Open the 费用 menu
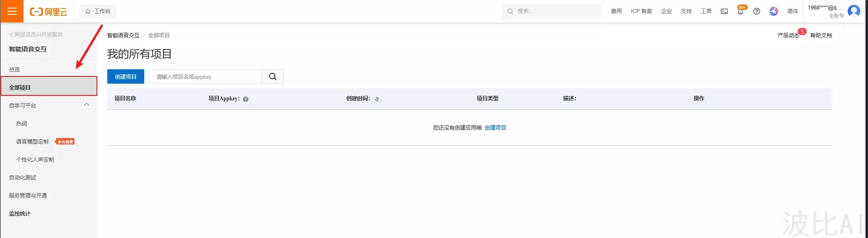The width and height of the screenshot is (868, 238). point(616,11)
